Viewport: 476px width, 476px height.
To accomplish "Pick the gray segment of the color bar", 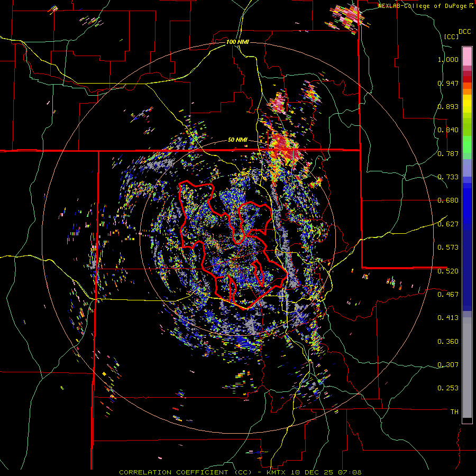I will (467, 368).
